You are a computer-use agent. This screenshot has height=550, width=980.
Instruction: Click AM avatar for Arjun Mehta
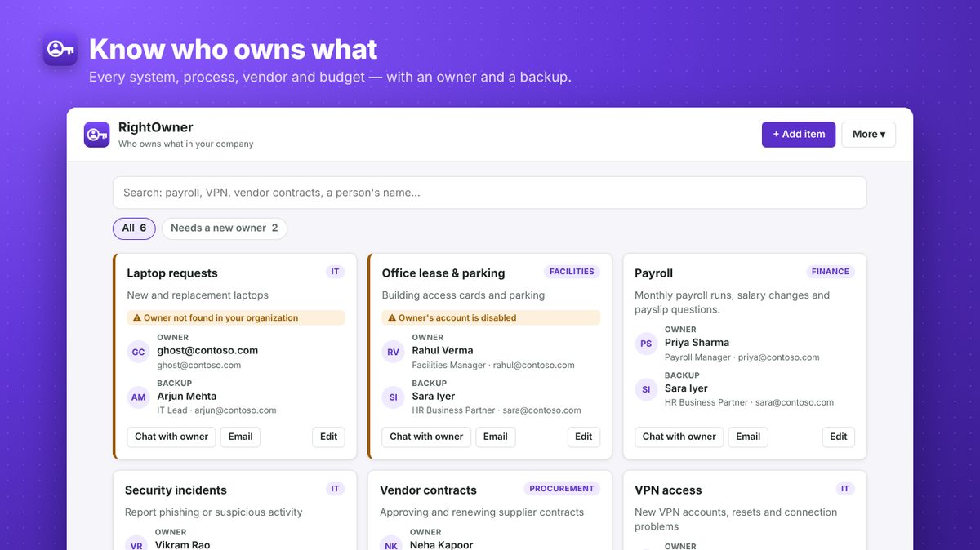click(x=139, y=397)
